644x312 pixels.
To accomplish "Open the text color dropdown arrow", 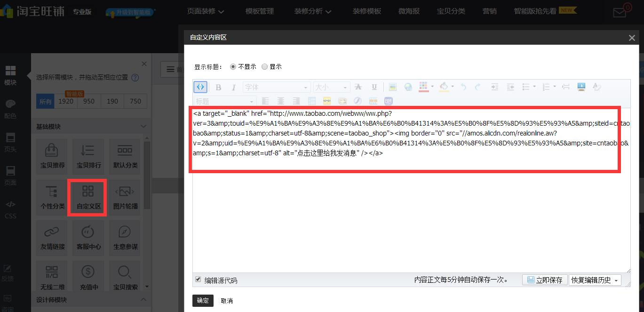I will point(432,87).
